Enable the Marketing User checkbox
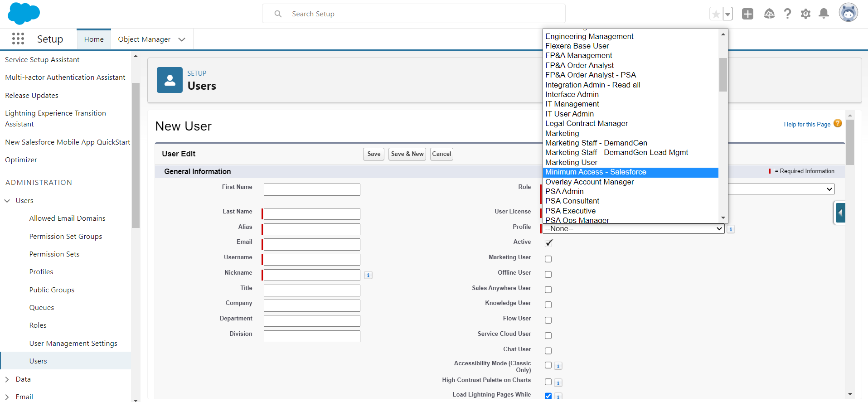 coord(548,259)
